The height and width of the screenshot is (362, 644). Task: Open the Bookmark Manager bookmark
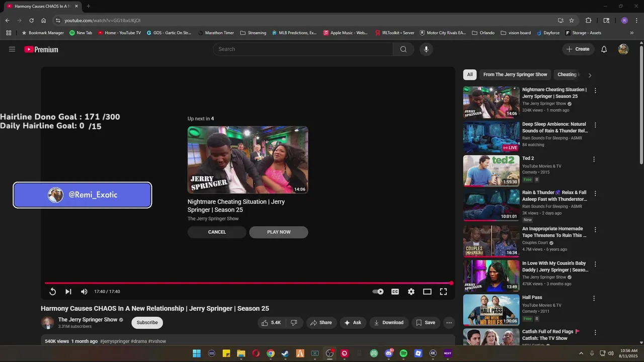pos(43,33)
